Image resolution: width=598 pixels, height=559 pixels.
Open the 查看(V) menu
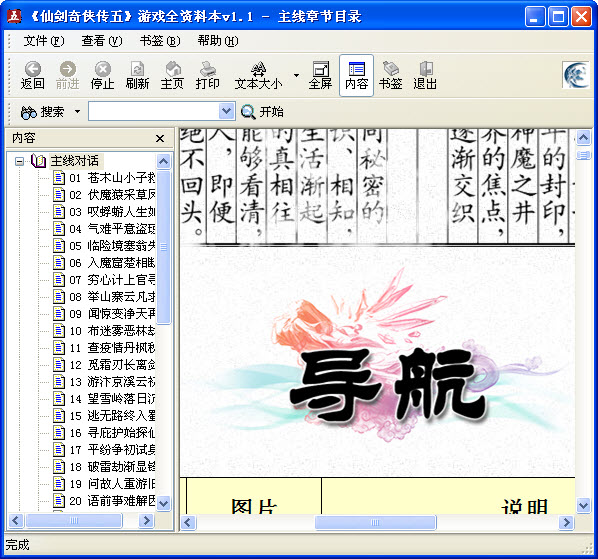102,40
